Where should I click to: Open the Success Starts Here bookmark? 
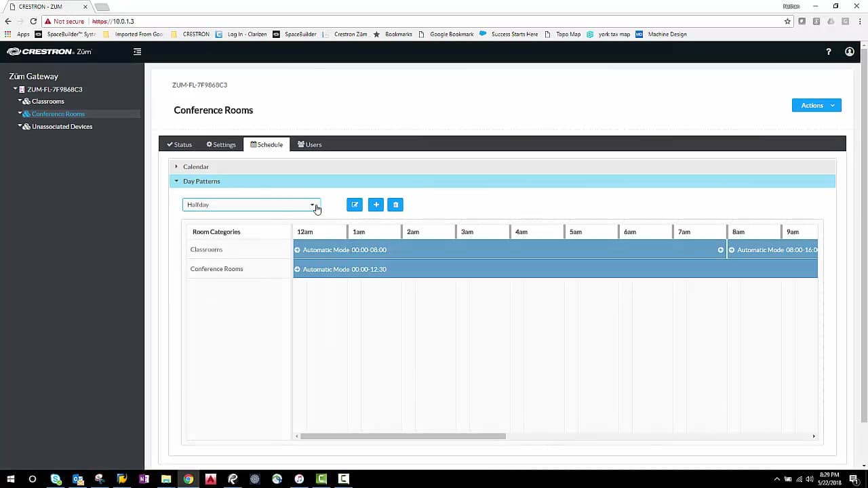509,34
